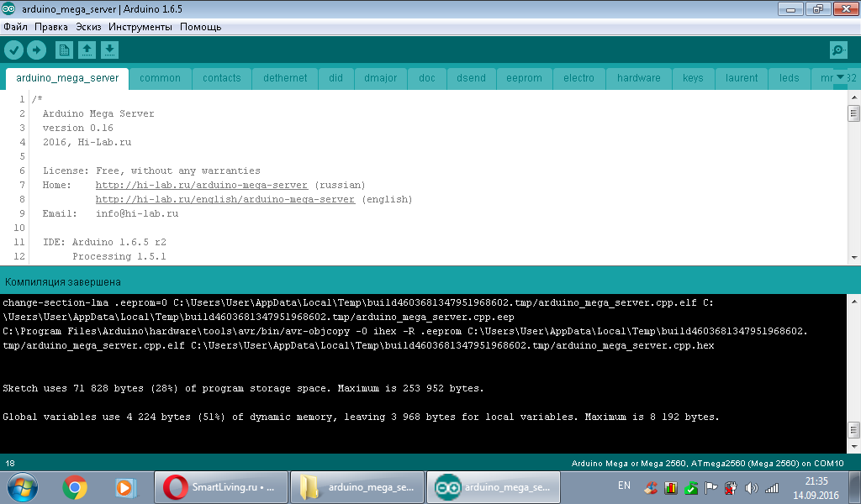Screen dimensions: 861x504
Task: Switch to the dethernet tab
Action: (285, 78)
